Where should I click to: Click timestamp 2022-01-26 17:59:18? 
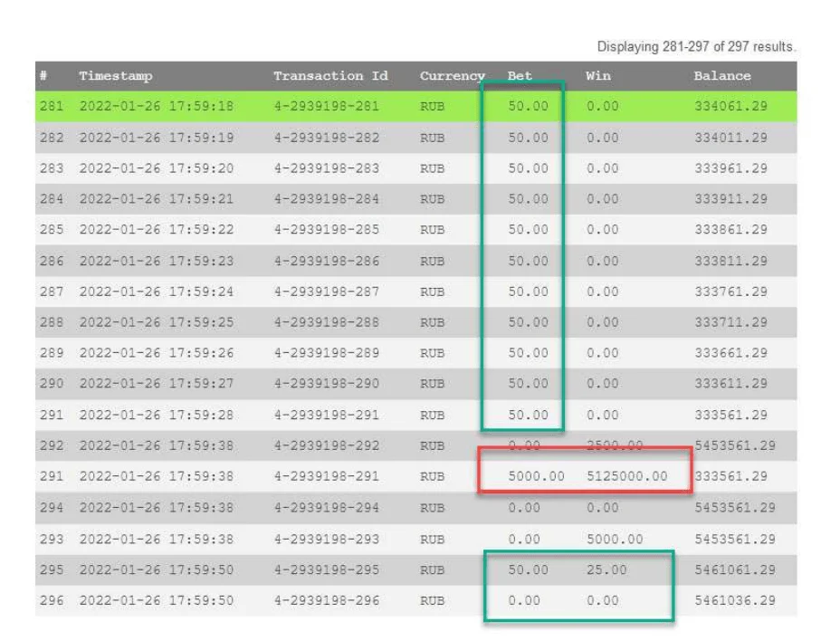coord(156,106)
